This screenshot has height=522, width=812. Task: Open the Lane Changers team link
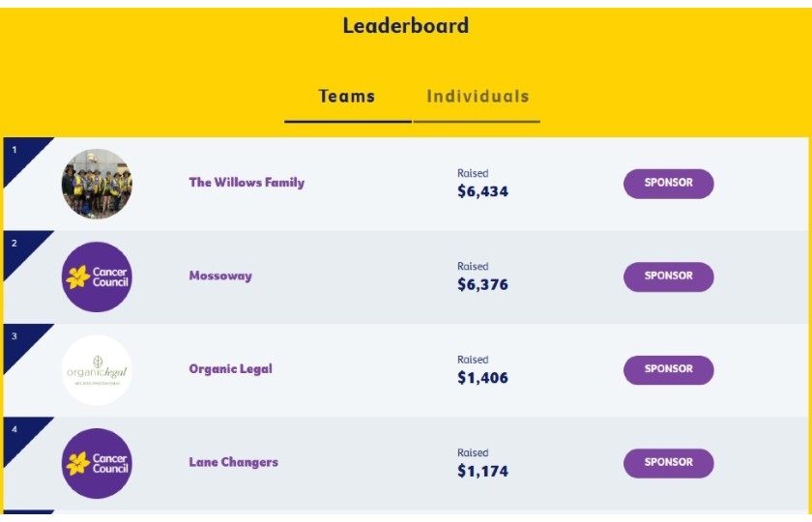(x=234, y=462)
